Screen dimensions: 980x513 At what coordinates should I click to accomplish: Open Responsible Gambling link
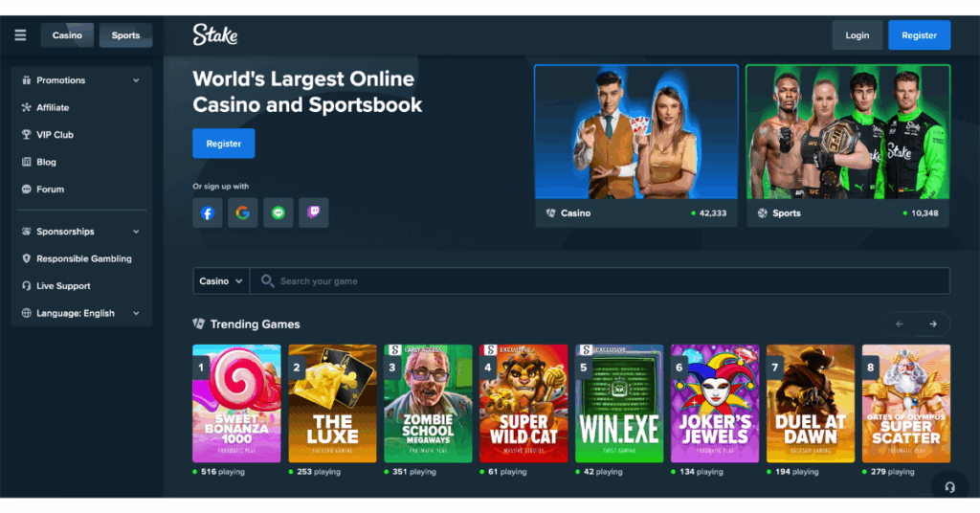pos(81,258)
